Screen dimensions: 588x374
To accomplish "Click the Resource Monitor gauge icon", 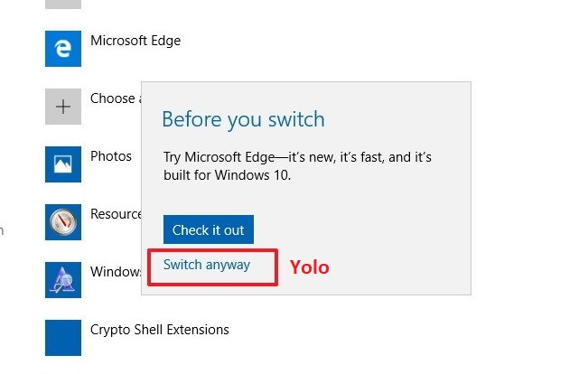I will (63, 222).
